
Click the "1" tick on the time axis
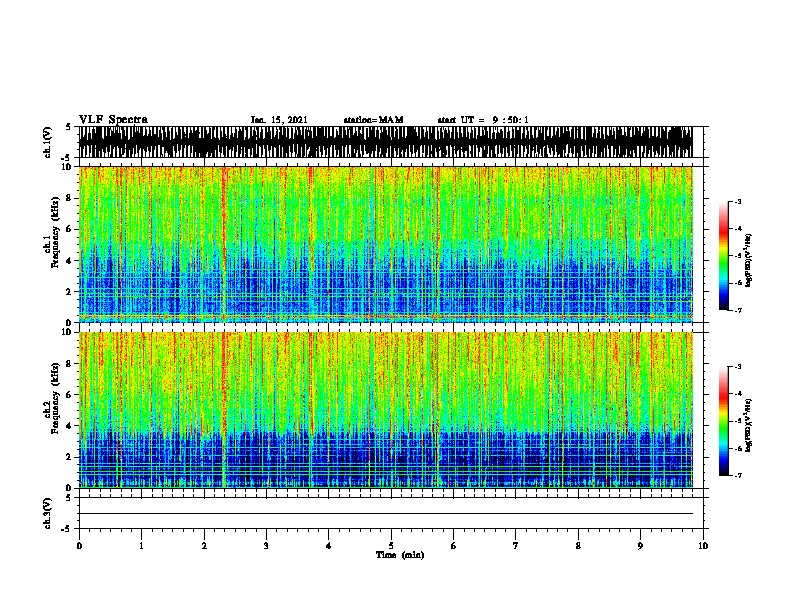click(x=141, y=546)
